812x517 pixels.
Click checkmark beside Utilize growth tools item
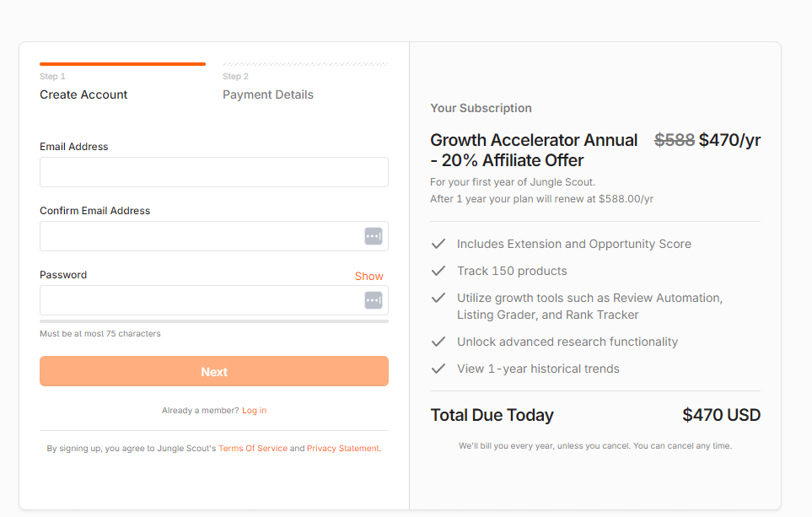[438, 298]
